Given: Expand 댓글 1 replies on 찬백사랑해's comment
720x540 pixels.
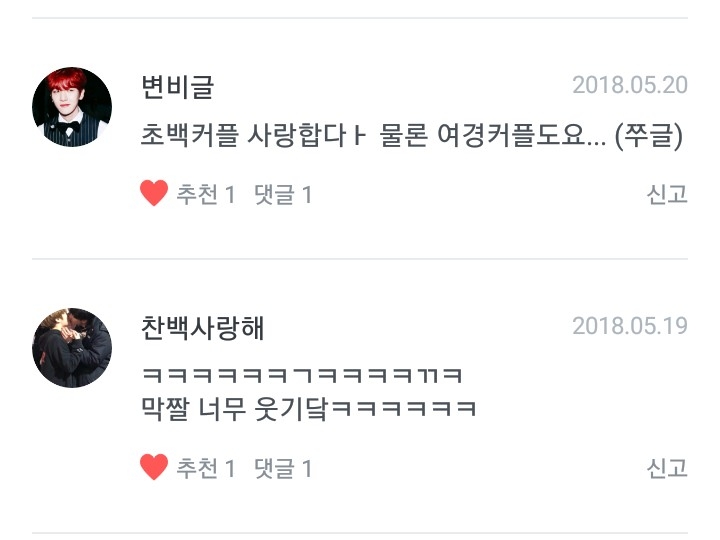Looking at the screenshot, I should pyautogui.click(x=283, y=468).
